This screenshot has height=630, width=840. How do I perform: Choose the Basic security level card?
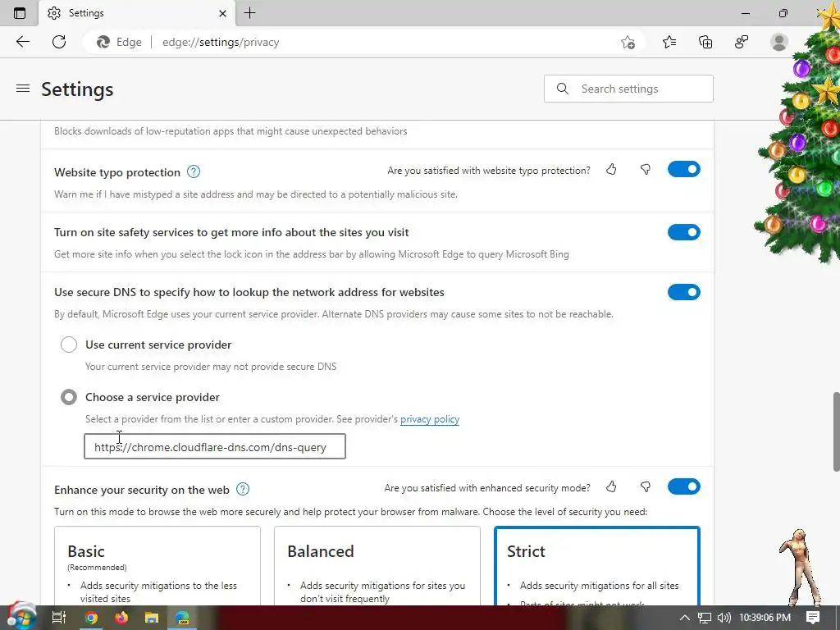coord(157,566)
